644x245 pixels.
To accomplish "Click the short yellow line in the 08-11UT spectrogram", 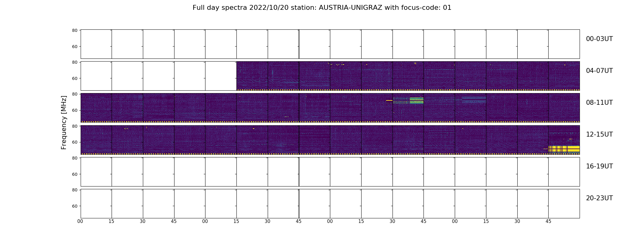I will click(389, 100).
